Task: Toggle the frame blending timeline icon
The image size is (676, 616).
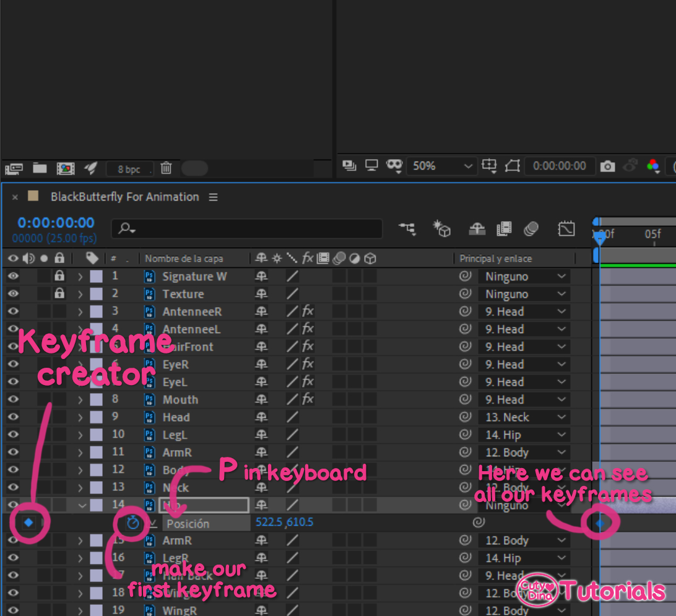Action: (504, 229)
